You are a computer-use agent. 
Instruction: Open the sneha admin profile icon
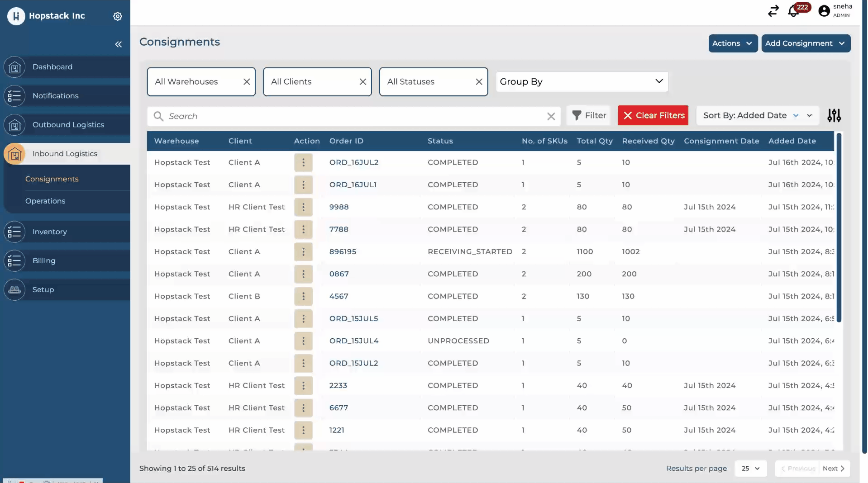click(x=824, y=11)
